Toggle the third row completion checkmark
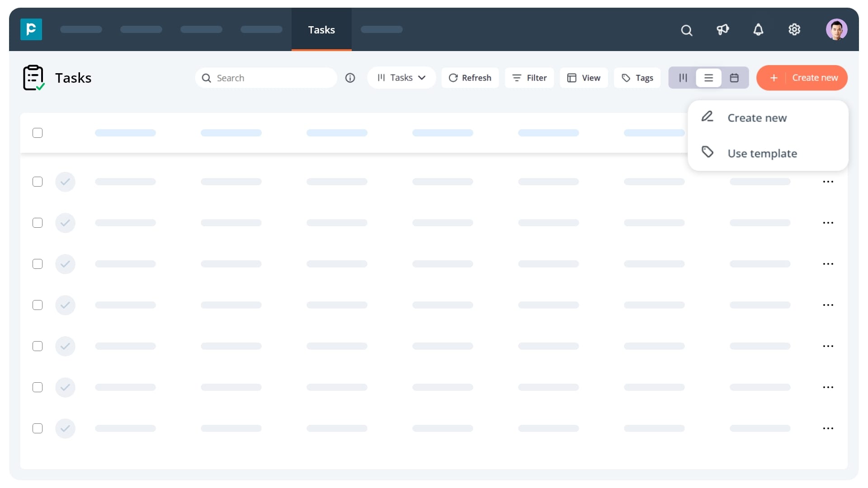The width and height of the screenshot is (868, 488). (65, 264)
